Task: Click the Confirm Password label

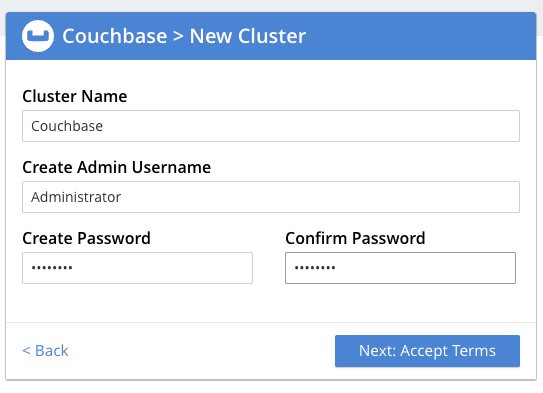Action: tap(355, 238)
